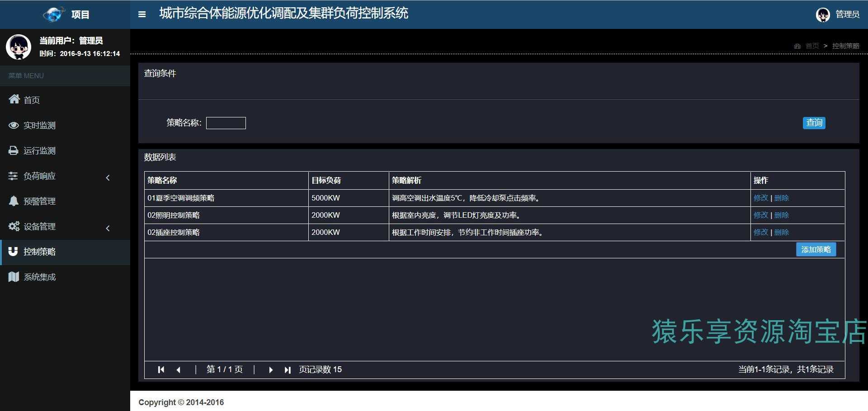Viewport: 868px width, 411px height.
Task: Go to last page of table
Action: click(288, 369)
